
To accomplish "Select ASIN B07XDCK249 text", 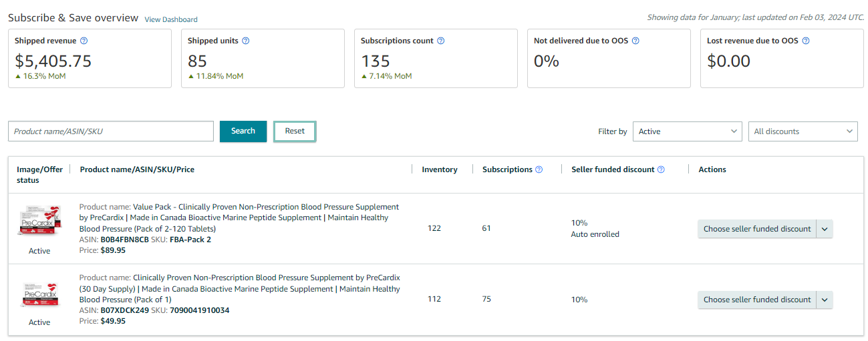I will pyautogui.click(x=124, y=310).
